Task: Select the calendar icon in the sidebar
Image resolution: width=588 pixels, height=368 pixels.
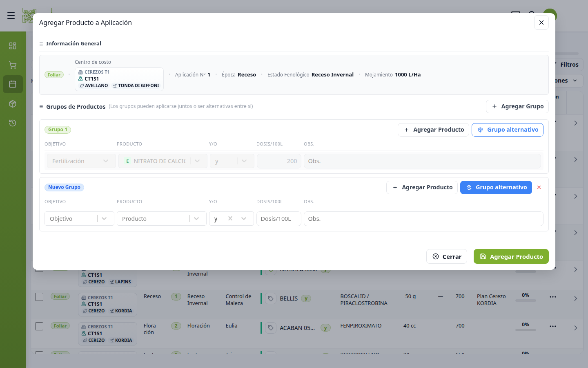Action: click(x=13, y=84)
